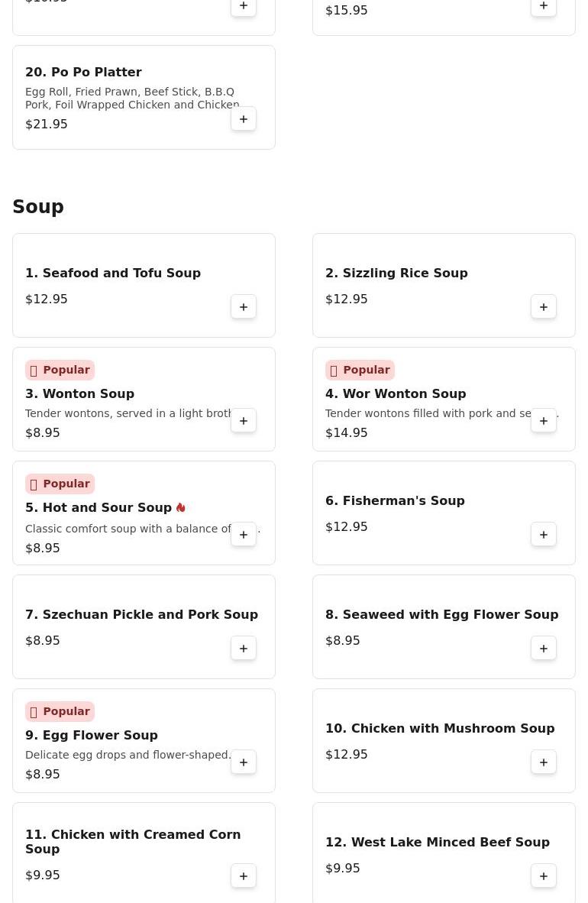This screenshot has height=903, width=588.
Task: Click the Popular badge on Egg Flower Soup
Action: [60, 711]
